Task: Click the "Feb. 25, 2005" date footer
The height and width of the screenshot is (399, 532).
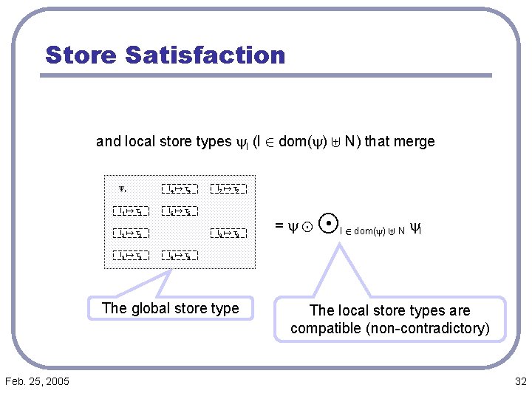Action: pyautogui.click(x=37, y=381)
